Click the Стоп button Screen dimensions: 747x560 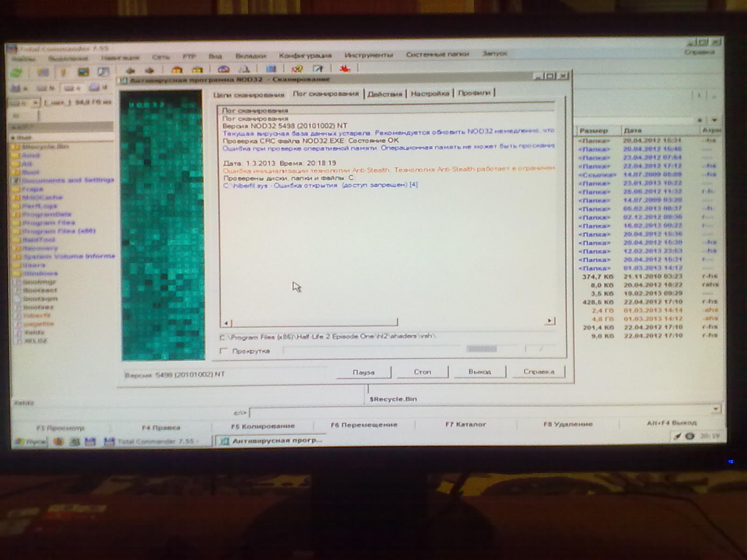point(422,372)
